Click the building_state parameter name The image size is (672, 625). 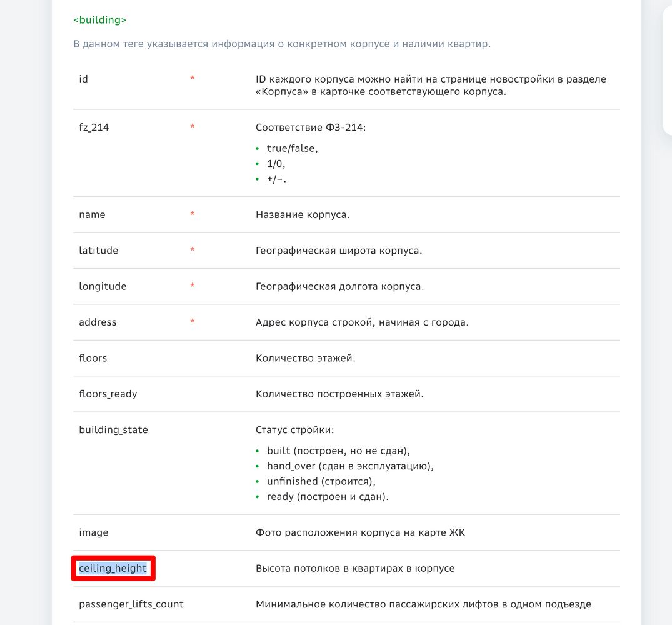[113, 430]
